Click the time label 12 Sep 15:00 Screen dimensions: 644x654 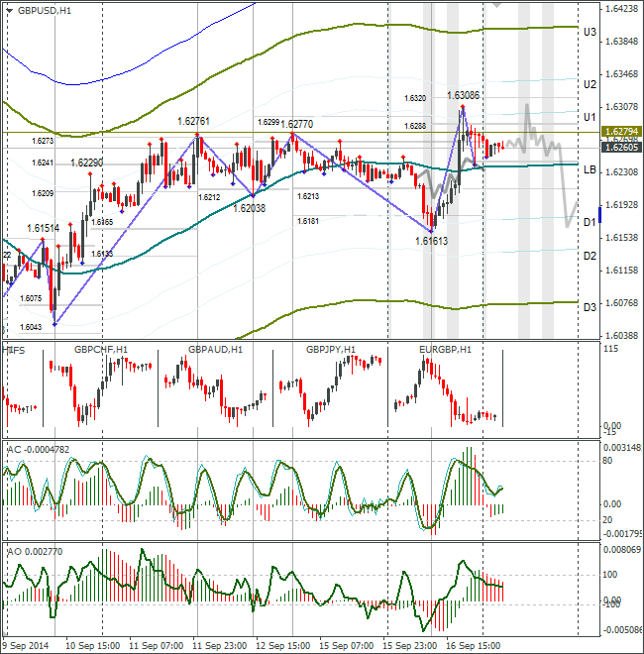282,646
